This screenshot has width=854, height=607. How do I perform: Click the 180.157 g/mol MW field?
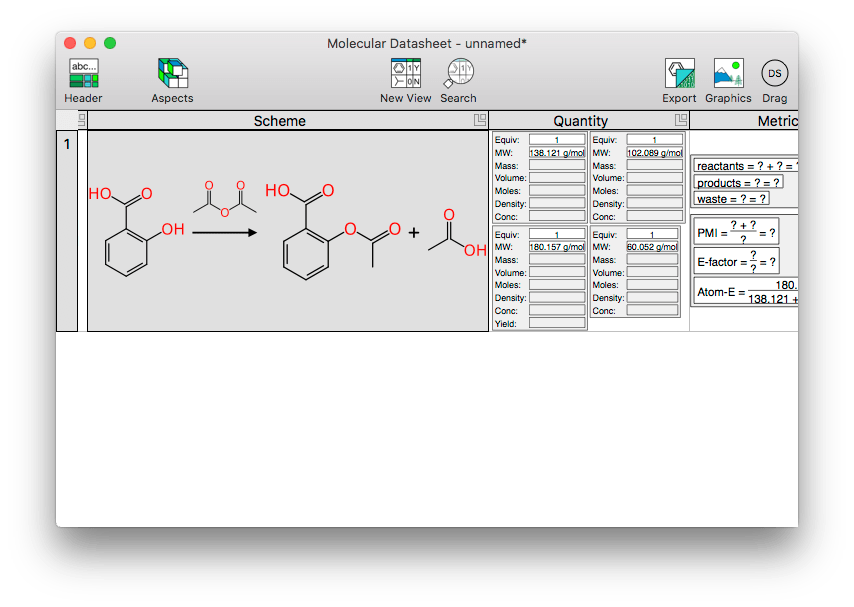[x=556, y=247]
